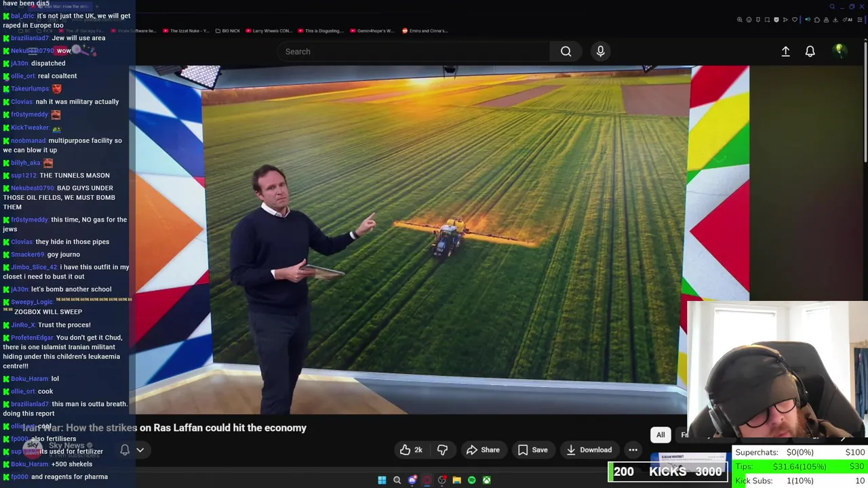Image resolution: width=868 pixels, height=488 pixels.
Task: Mute tab with speaker icon in toolbar
Action: point(808,20)
